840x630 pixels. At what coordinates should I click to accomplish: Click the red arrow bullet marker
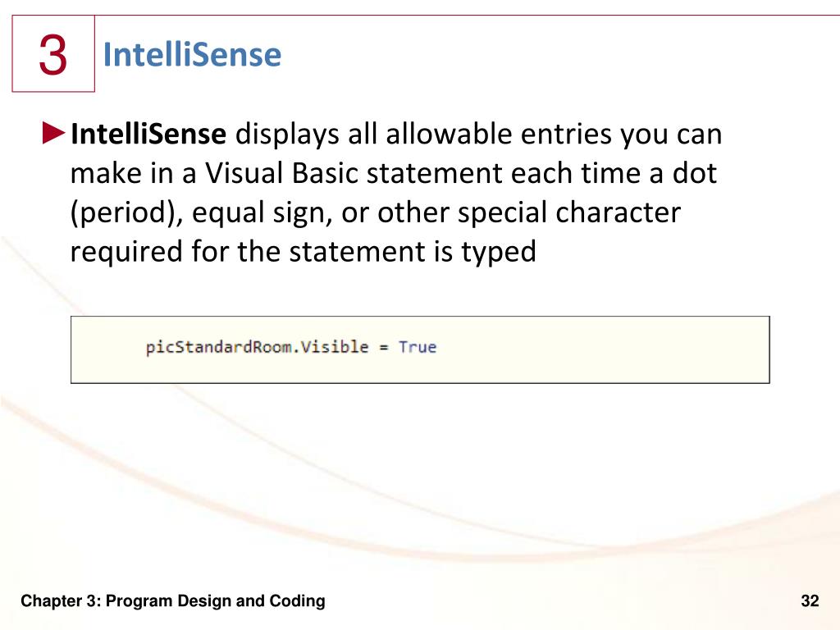pyautogui.click(x=53, y=134)
